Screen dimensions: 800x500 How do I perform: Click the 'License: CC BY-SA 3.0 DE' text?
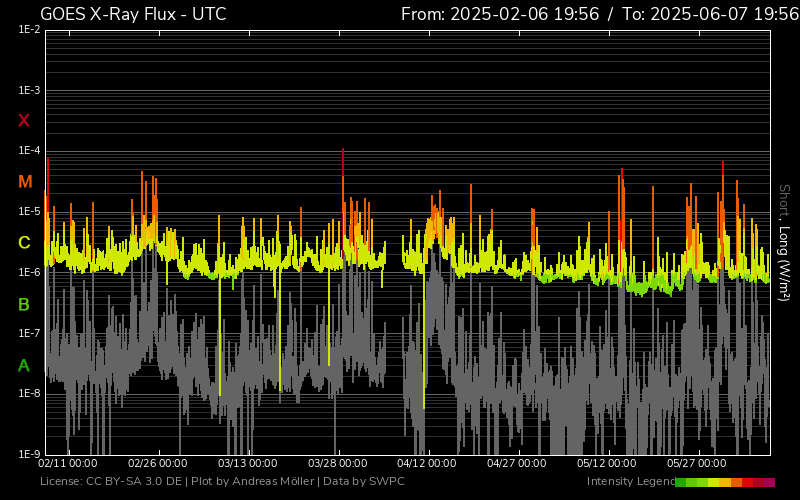click(x=111, y=481)
